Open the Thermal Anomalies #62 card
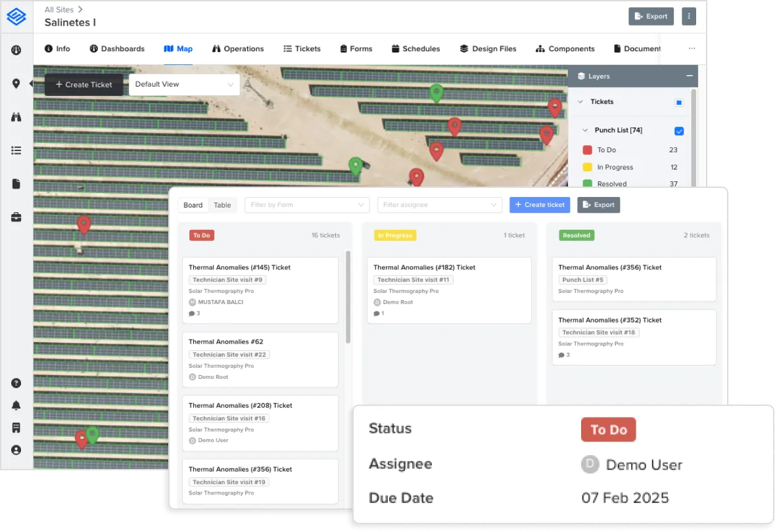This screenshot has height=532, width=777. [260, 359]
